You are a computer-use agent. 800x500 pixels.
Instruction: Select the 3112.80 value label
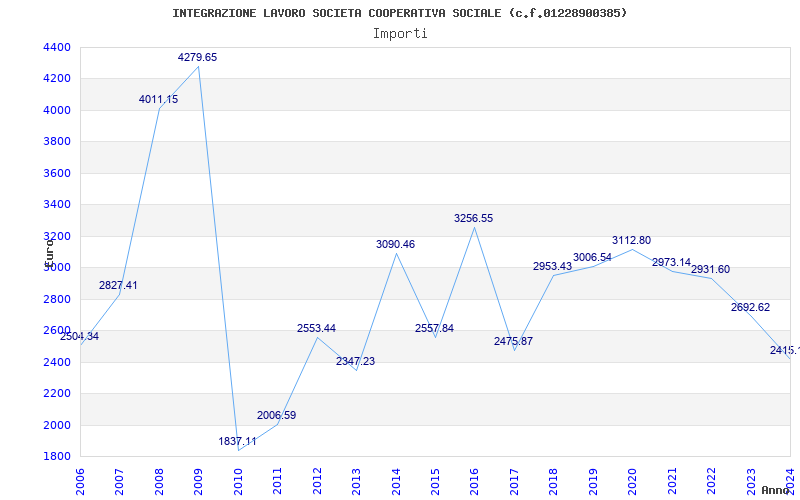pos(631,241)
